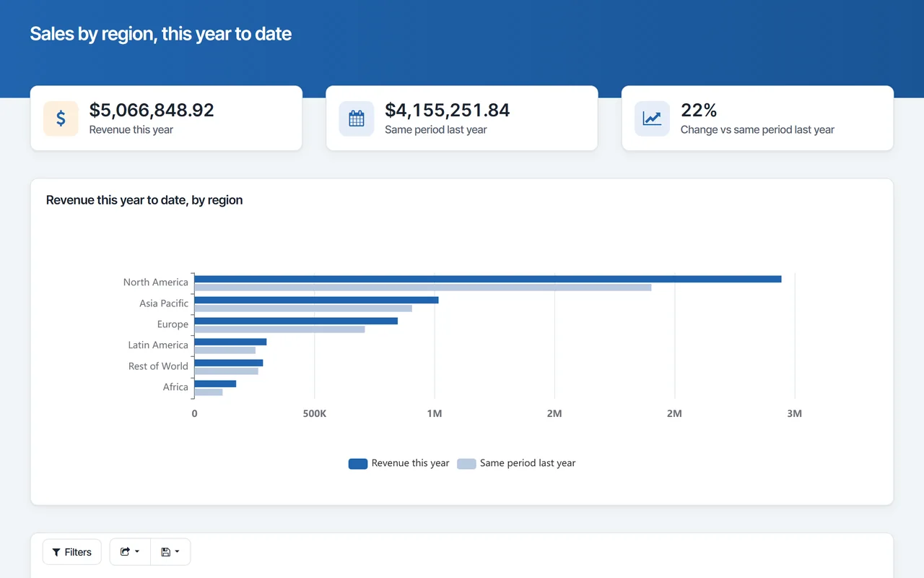
Task: Click the trend line chart icon beside 22%
Action: click(x=652, y=118)
